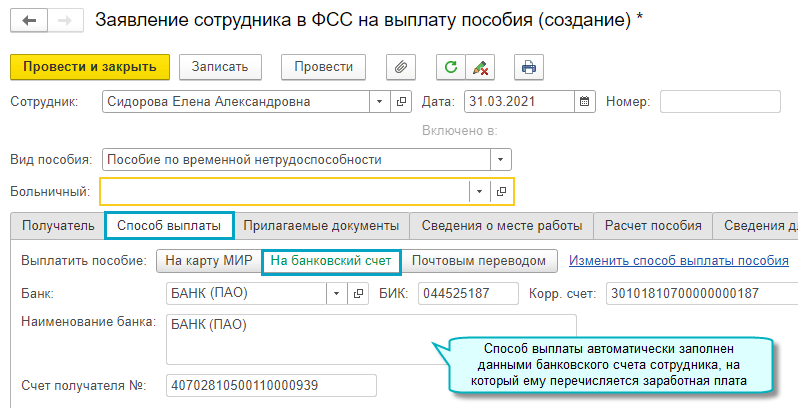The height and width of the screenshot is (408, 798).
Task: Go forward with the right arrow button
Action: (65, 21)
